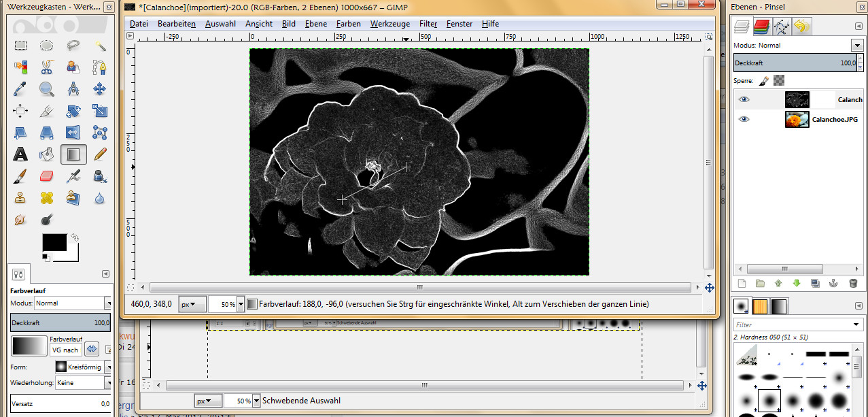Image resolution: width=868 pixels, height=417 pixels.
Task: Select the Pencil tool
Action: pos(100,154)
